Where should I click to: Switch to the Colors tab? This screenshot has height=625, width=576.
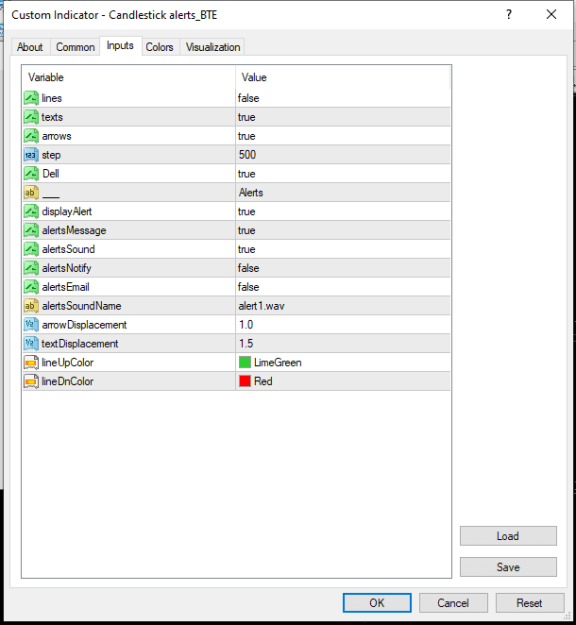[159, 47]
